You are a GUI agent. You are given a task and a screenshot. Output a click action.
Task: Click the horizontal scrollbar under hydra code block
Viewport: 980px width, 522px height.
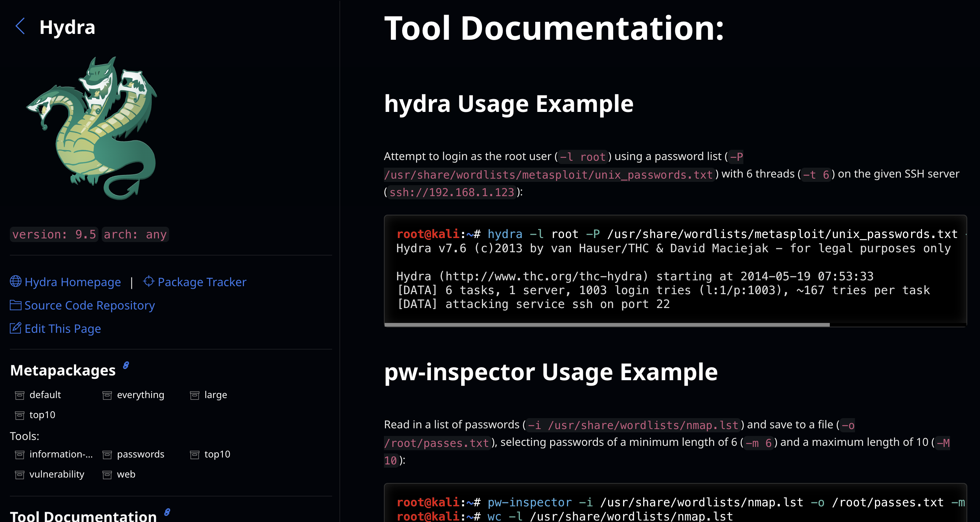(607, 325)
